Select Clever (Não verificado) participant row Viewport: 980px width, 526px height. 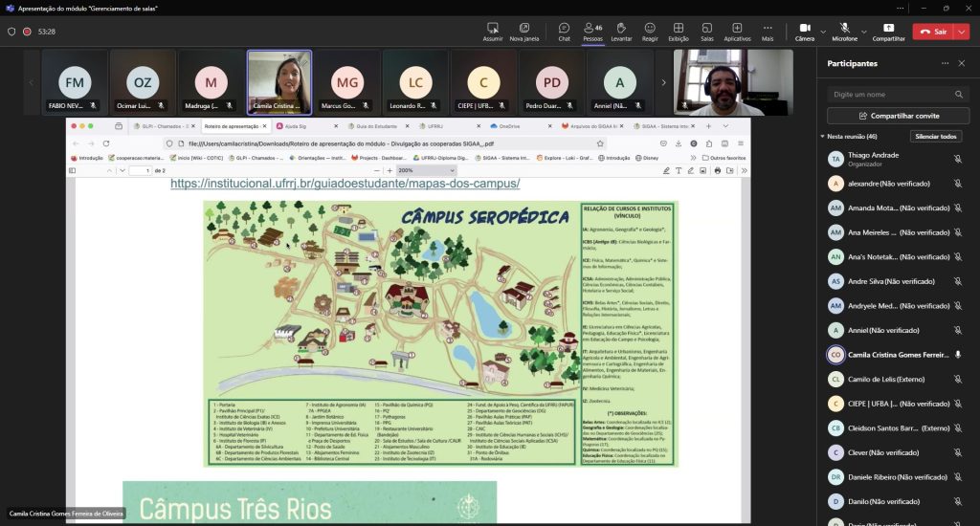pyautogui.click(x=898, y=452)
